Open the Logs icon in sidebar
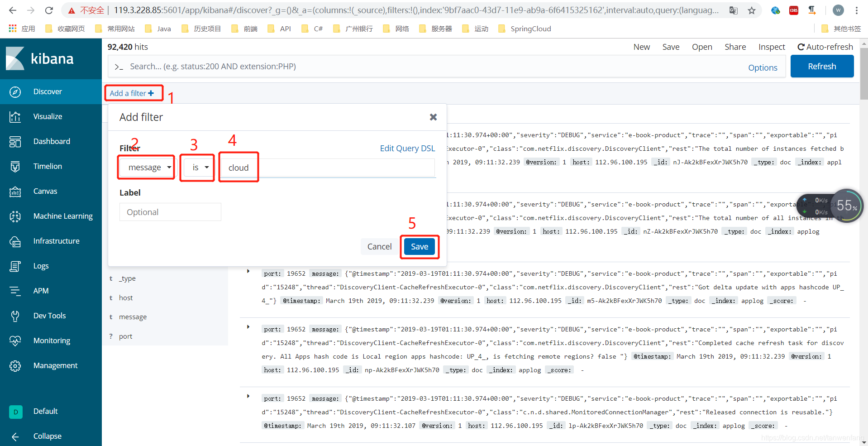This screenshot has width=868, height=446. click(x=15, y=266)
